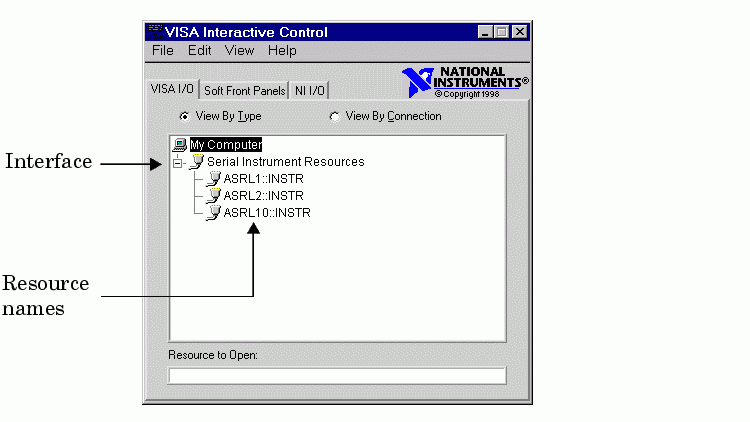The width and height of the screenshot is (750, 422).
Task: Open the Edit menu
Action: tap(199, 50)
